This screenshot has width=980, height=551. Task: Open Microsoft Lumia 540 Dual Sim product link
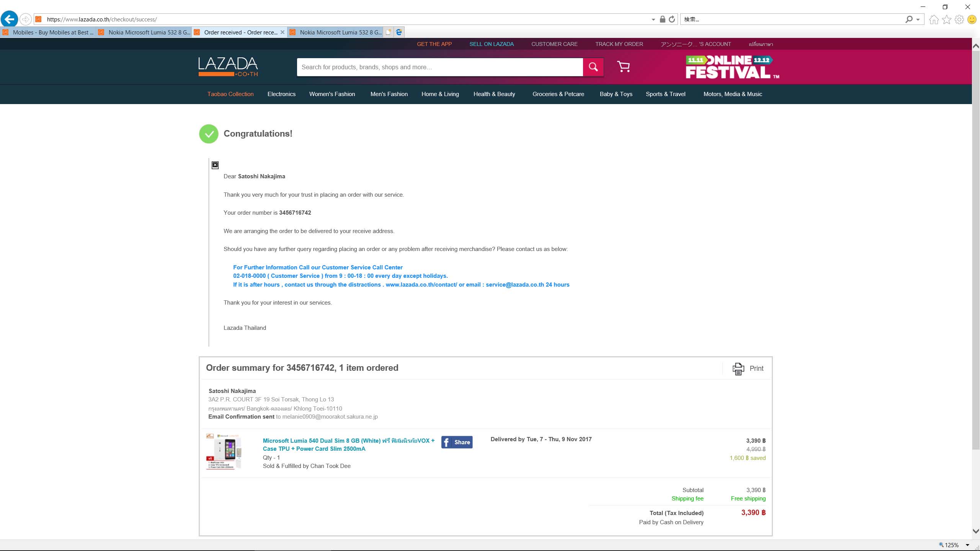click(348, 445)
